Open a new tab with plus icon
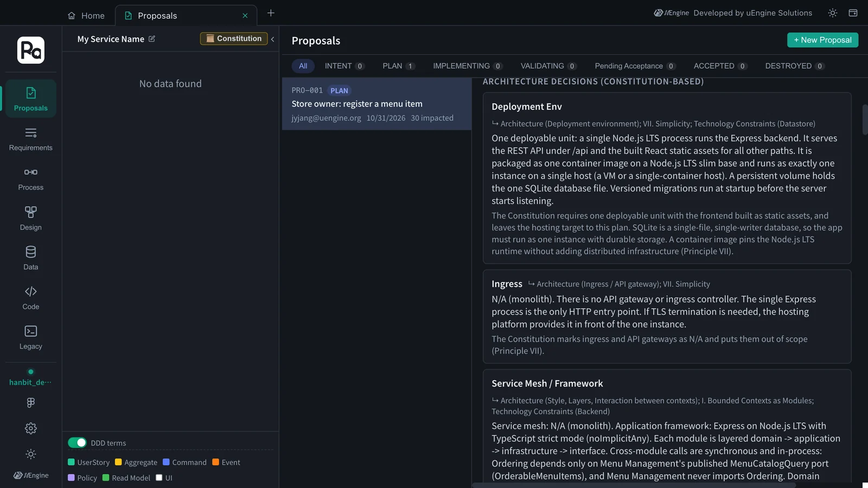The image size is (868, 488). [x=271, y=13]
